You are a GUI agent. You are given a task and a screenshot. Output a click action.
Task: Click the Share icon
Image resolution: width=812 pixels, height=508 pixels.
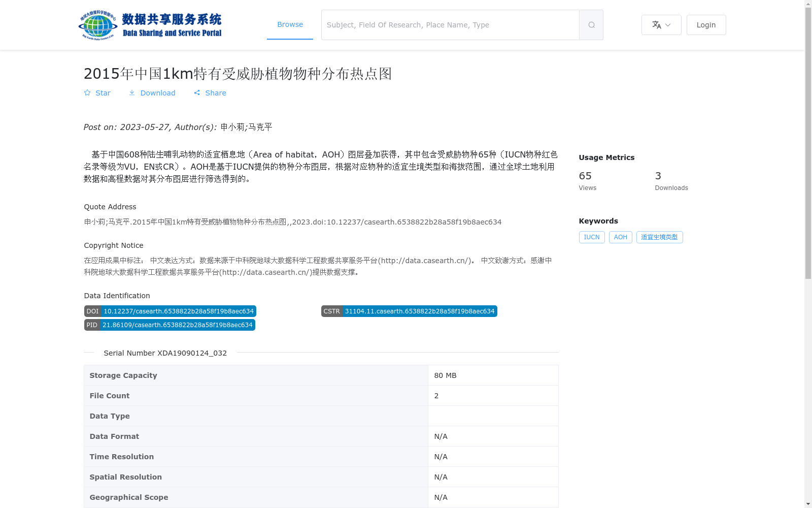coord(197,93)
